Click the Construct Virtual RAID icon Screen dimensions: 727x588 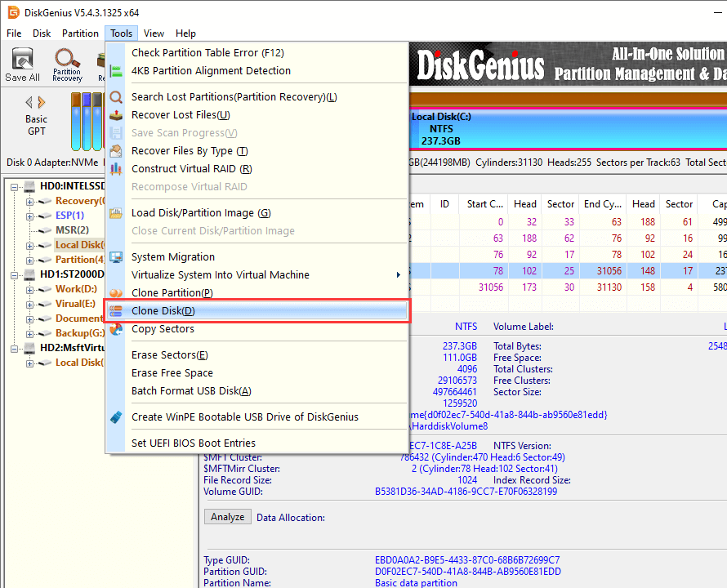116,169
